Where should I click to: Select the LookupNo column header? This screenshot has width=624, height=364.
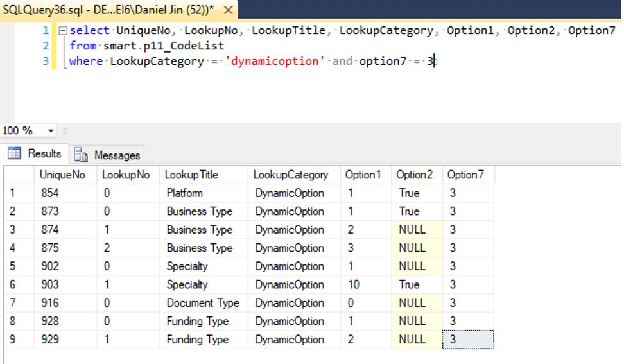click(x=128, y=175)
